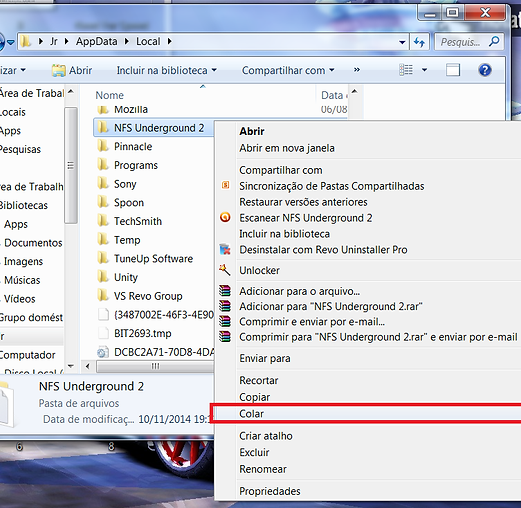521x508 pixels.
Task: Choose Colar in the context menu
Action: pyautogui.click(x=368, y=413)
